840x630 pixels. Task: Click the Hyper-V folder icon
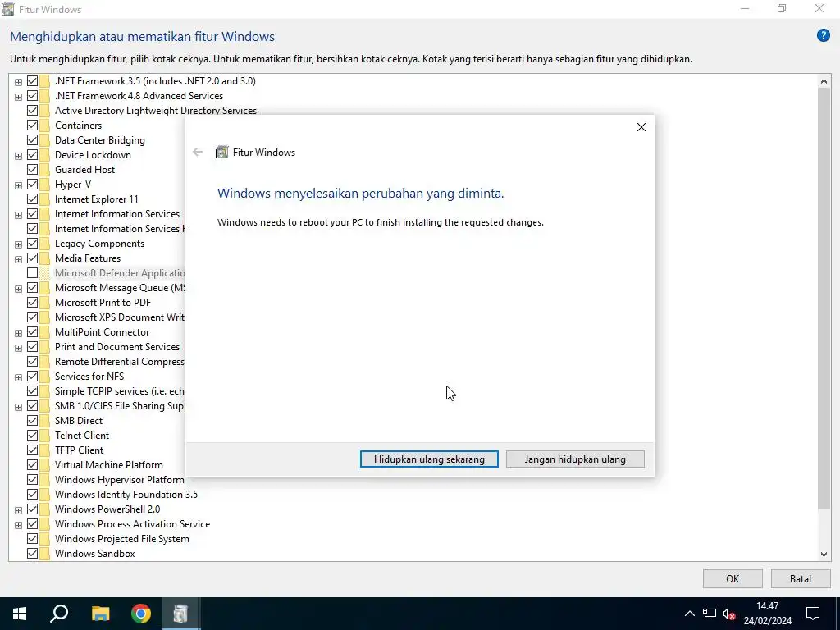pos(45,185)
